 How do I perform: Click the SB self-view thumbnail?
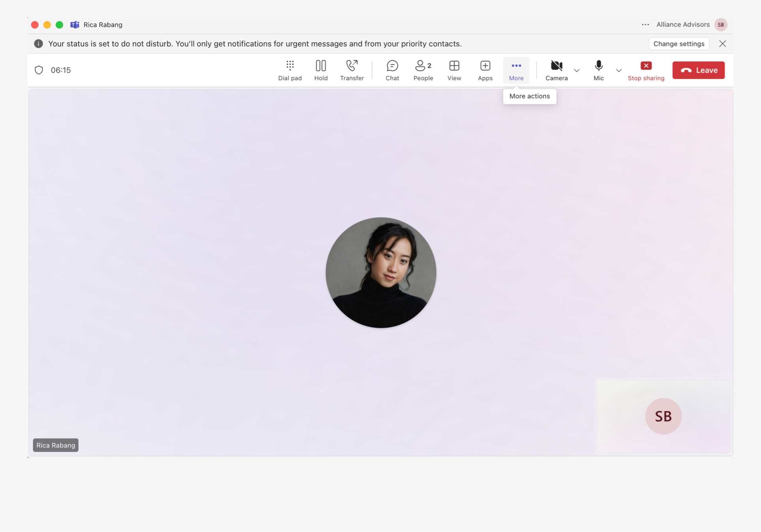663,416
